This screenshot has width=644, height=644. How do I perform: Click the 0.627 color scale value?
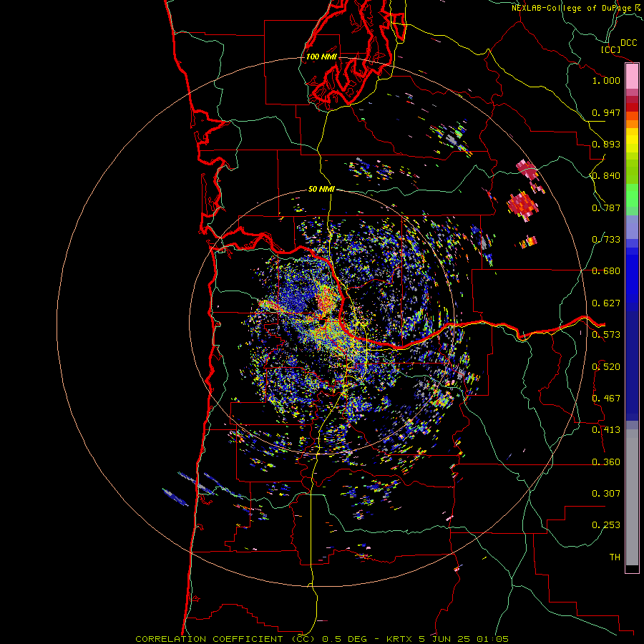tap(606, 303)
